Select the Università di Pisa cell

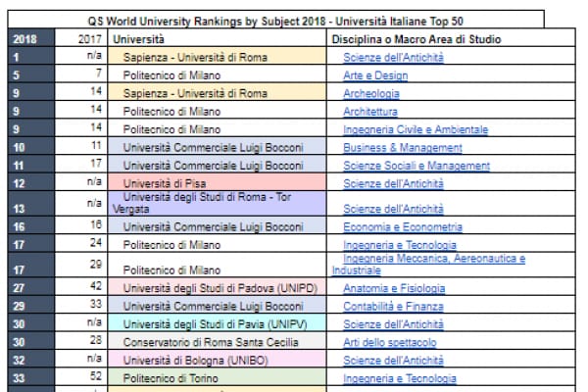pos(217,182)
